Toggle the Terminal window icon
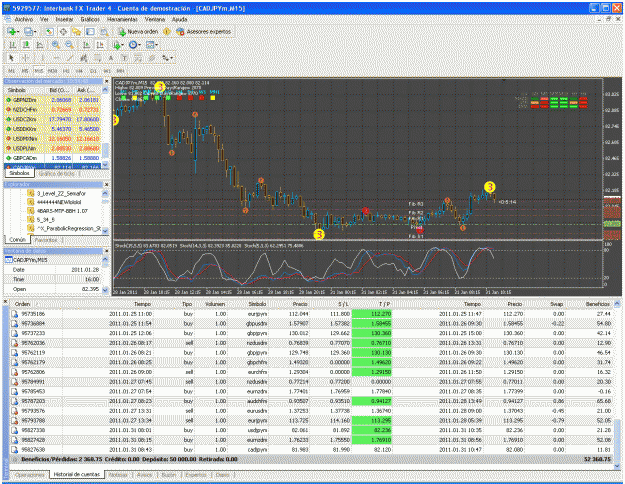625x484 pixels. pos(90,31)
